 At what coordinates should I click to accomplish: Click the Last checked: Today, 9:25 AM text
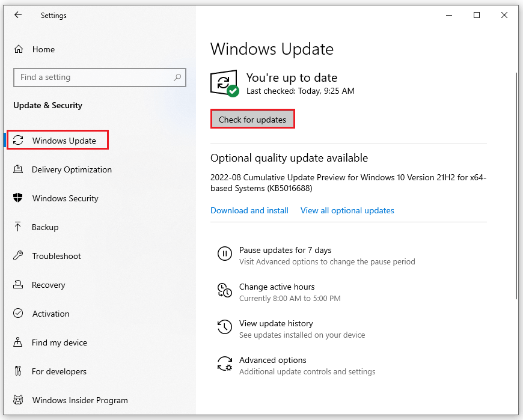301,91
